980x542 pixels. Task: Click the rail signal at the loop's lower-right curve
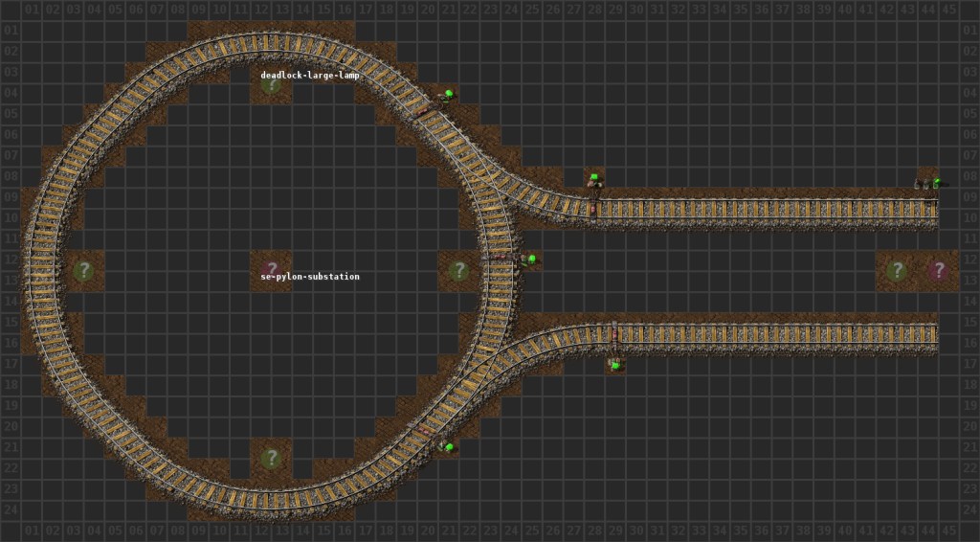tap(446, 447)
